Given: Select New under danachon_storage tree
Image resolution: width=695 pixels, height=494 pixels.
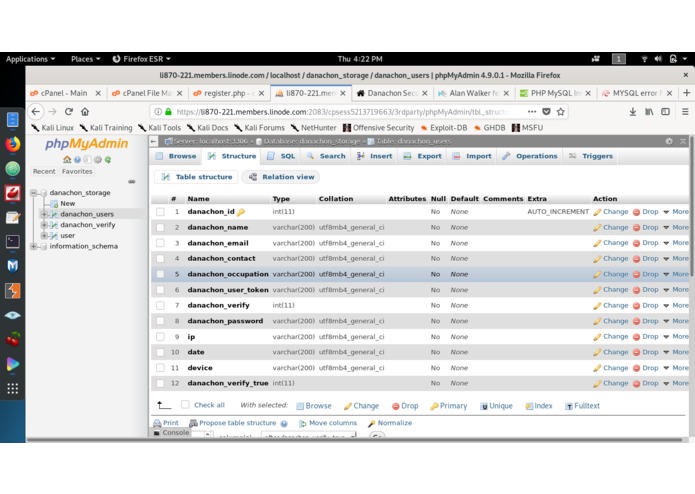Looking at the screenshot, I should pyautogui.click(x=67, y=203).
